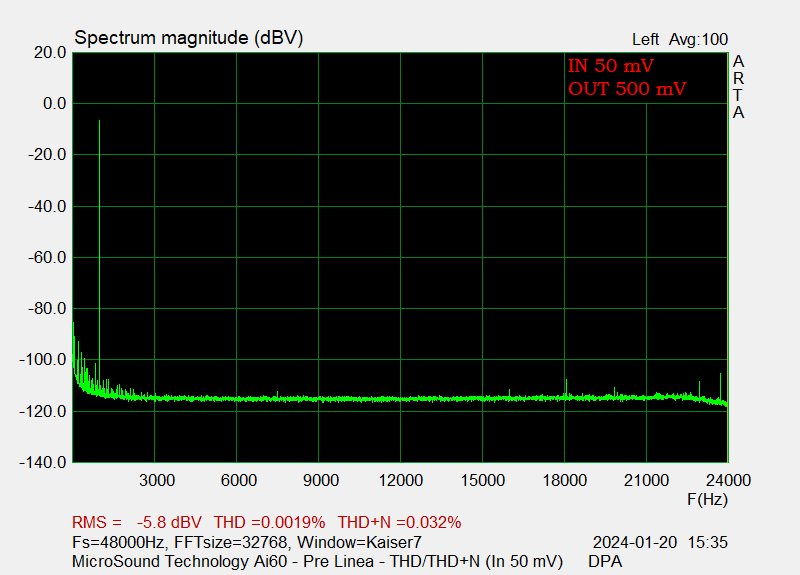
Task: Click the '20.0' y-axis value
Action: pos(50,53)
